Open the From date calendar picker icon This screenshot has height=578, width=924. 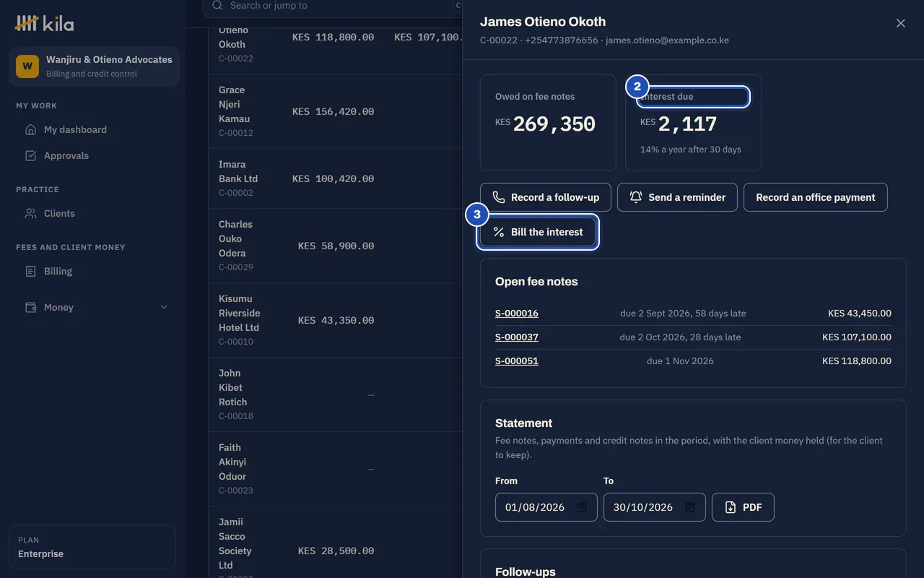coord(582,507)
